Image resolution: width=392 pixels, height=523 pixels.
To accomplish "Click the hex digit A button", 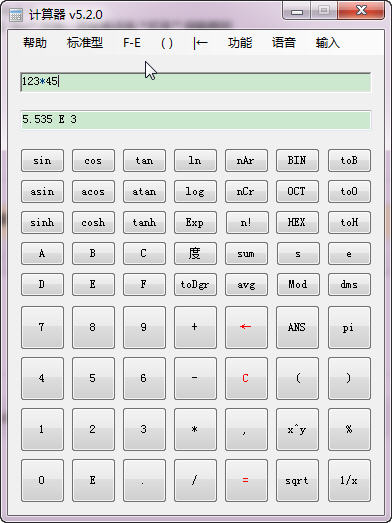I will pos(42,253).
